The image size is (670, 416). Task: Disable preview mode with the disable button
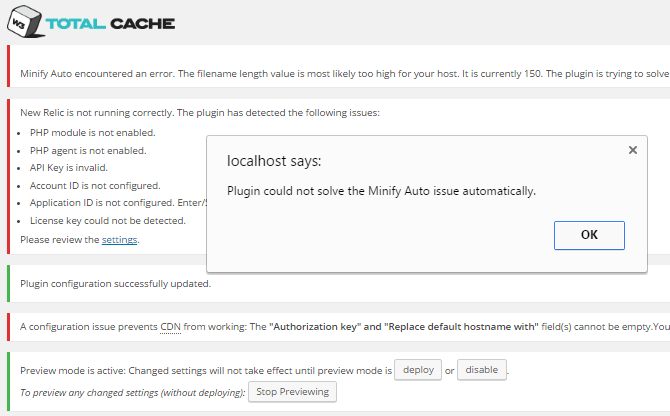pyautogui.click(x=482, y=370)
